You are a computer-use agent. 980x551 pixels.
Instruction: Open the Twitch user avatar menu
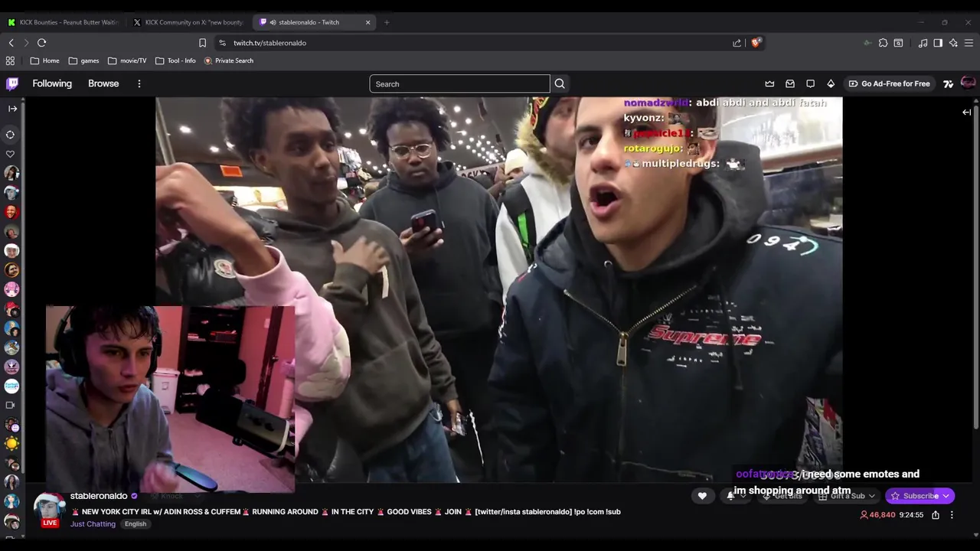coord(968,83)
